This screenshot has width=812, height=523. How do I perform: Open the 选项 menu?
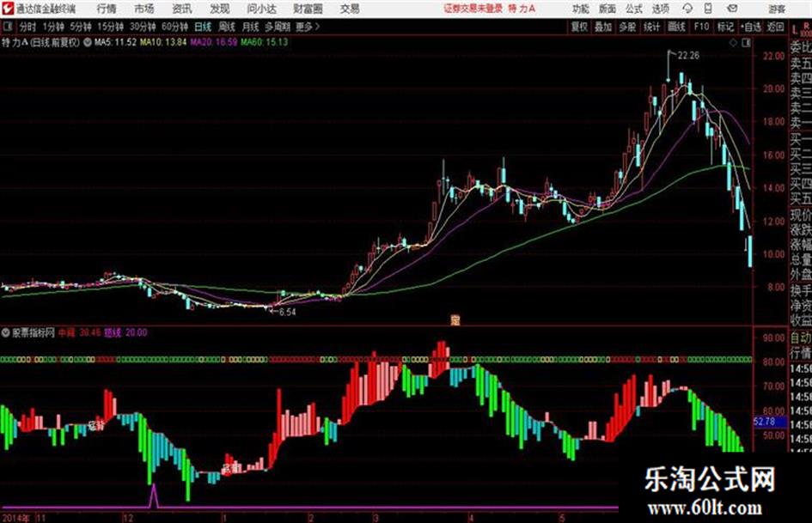click(x=660, y=9)
